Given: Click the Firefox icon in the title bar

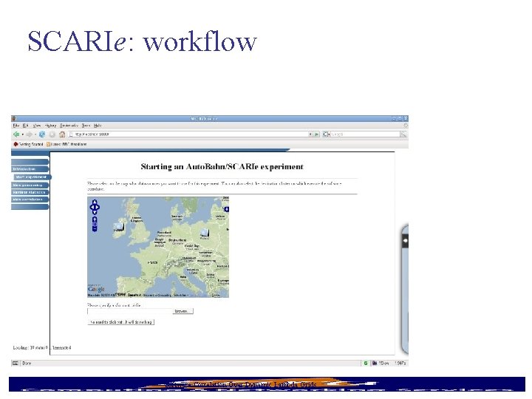Looking at the screenshot, I should 14,118.
